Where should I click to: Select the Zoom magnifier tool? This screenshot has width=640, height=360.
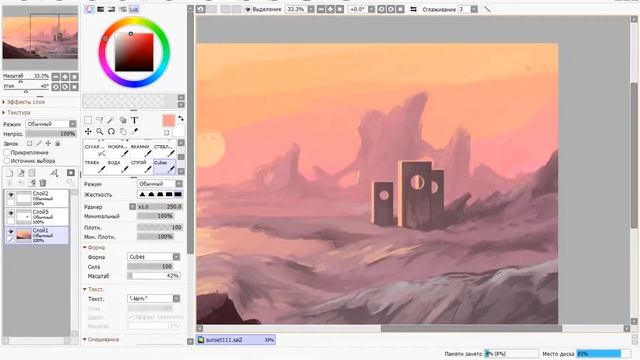click(100, 131)
